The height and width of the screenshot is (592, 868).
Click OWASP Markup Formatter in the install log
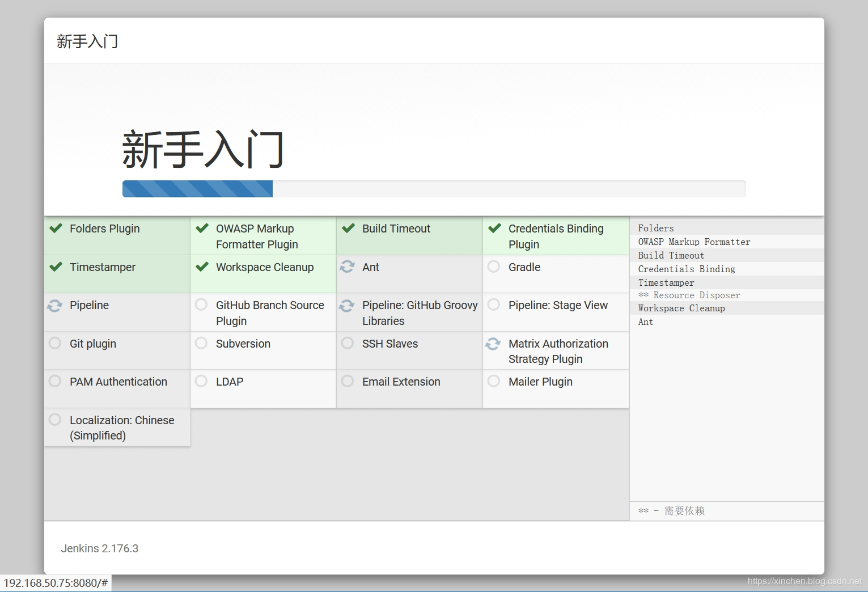pos(694,242)
